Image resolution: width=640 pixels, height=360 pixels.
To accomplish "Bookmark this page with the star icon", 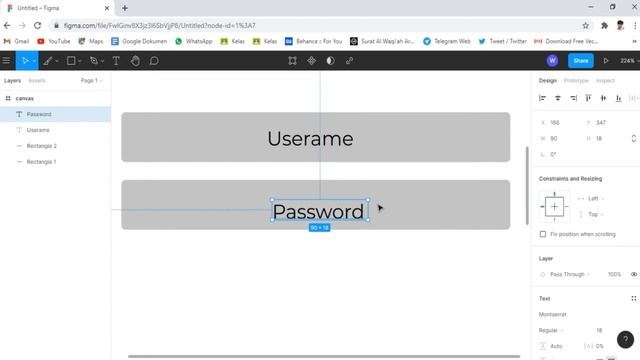I will click(x=586, y=25).
